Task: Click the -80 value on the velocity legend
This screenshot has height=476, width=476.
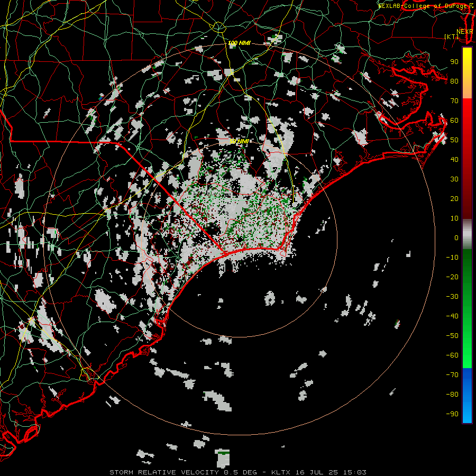Action: [x=452, y=395]
